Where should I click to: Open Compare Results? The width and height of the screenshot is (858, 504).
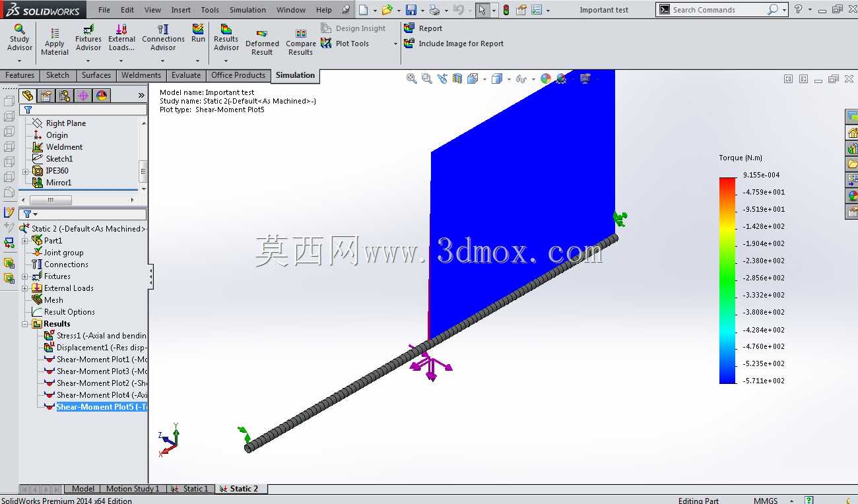[x=300, y=42]
